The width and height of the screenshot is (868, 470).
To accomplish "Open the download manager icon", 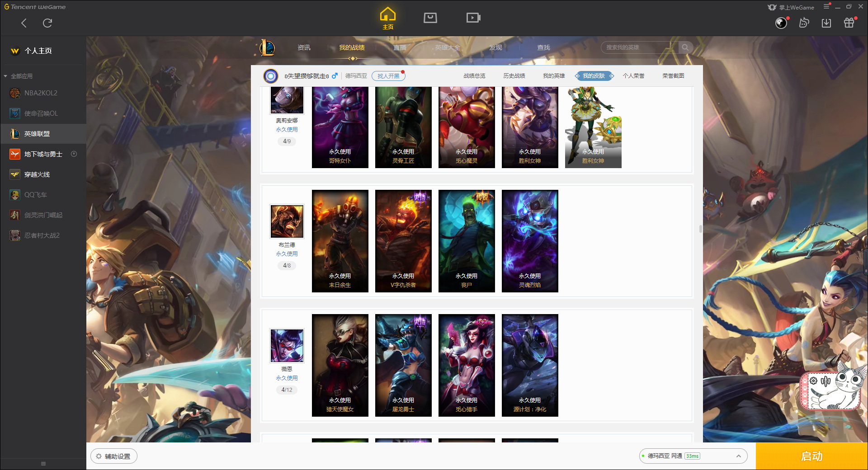I will [x=826, y=23].
